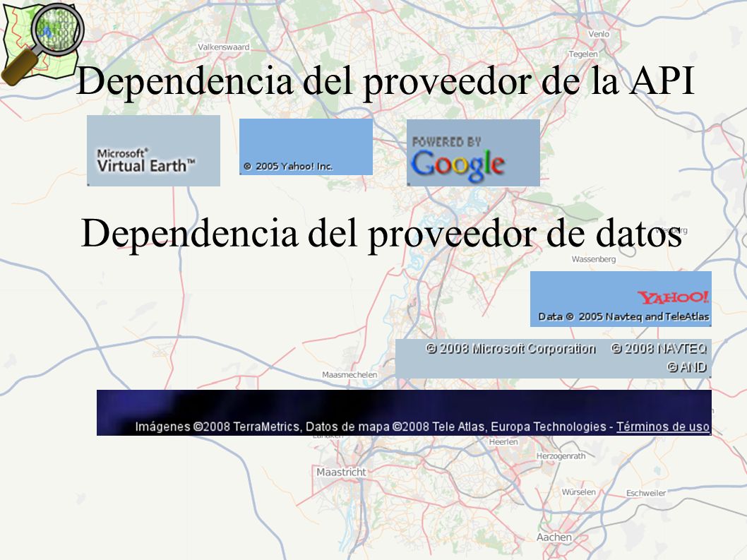Click the Venlo map label
Image resolution: width=747 pixels, height=560 pixels.
point(599,35)
